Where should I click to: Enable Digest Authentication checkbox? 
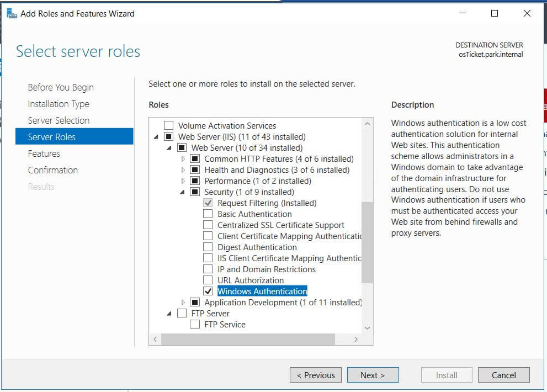(208, 247)
